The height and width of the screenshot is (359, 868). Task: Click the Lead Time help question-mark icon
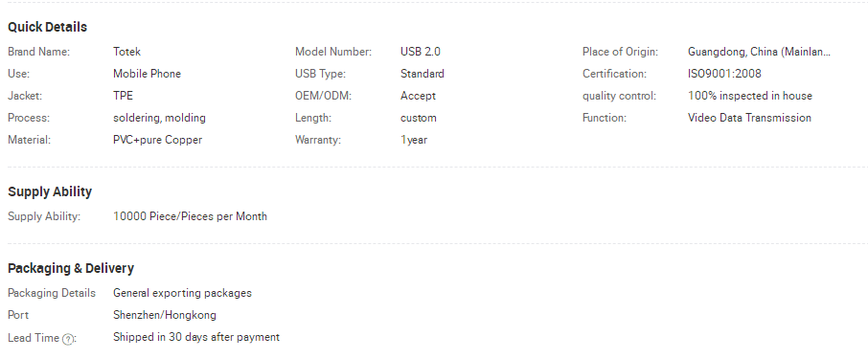[x=67, y=339]
